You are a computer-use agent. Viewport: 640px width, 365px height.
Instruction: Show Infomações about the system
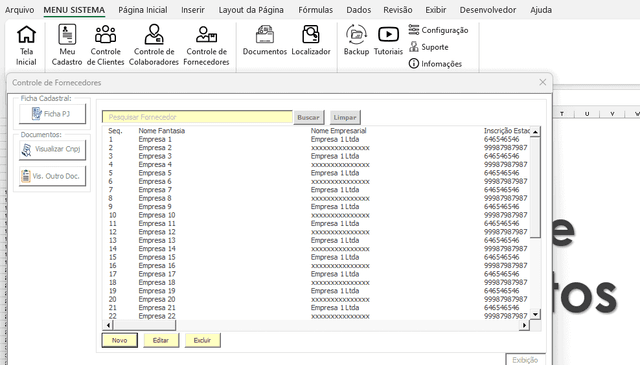[435, 64]
